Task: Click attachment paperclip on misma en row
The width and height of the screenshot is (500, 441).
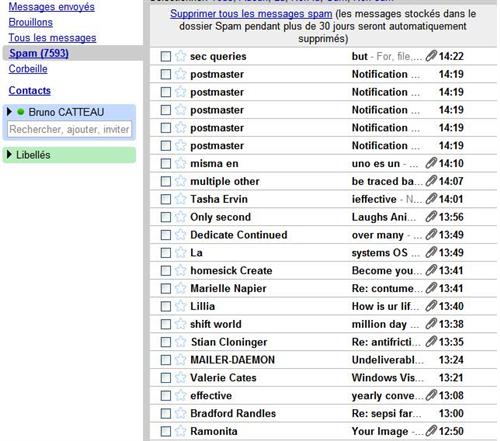Action: click(x=431, y=163)
